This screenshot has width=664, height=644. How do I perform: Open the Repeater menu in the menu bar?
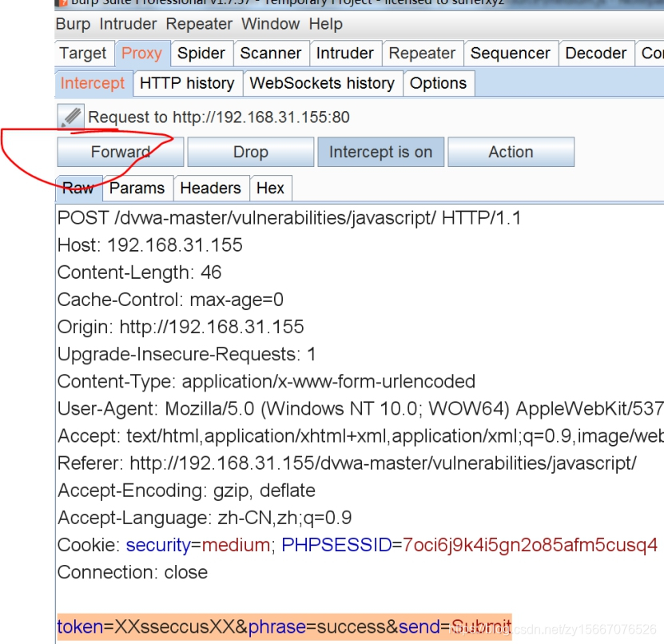(199, 24)
